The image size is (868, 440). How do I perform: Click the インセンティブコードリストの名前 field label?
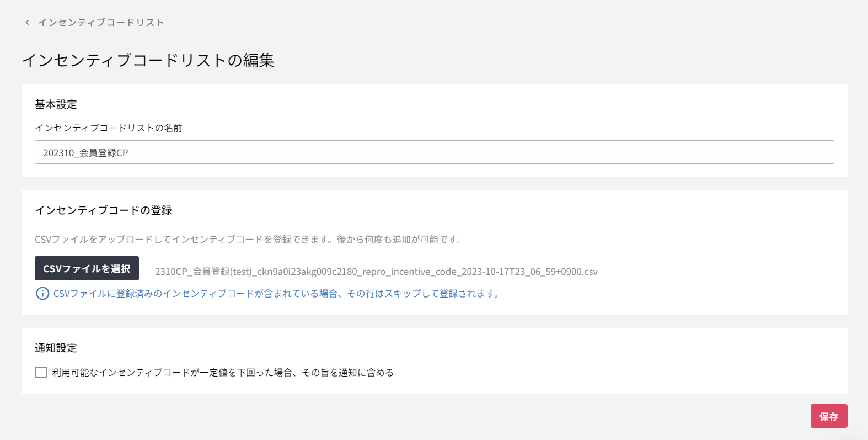109,128
